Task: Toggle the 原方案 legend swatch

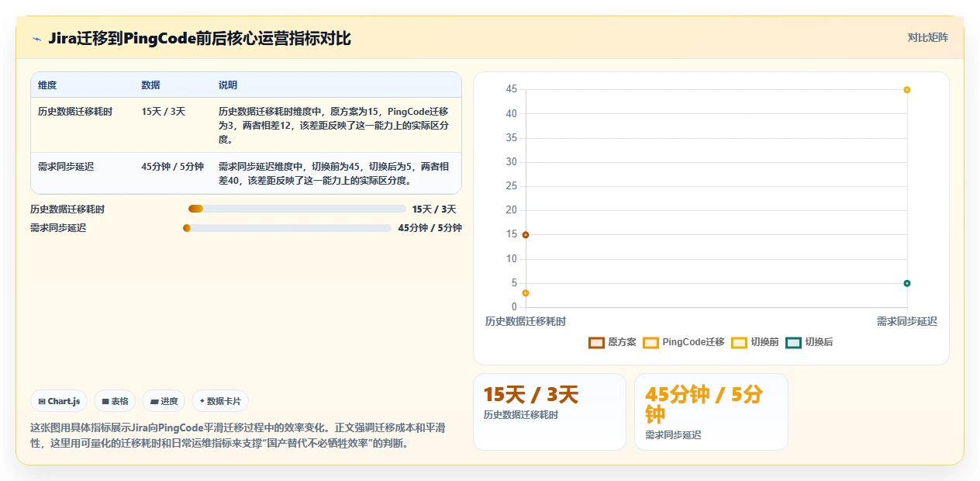Action: click(x=596, y=342)
